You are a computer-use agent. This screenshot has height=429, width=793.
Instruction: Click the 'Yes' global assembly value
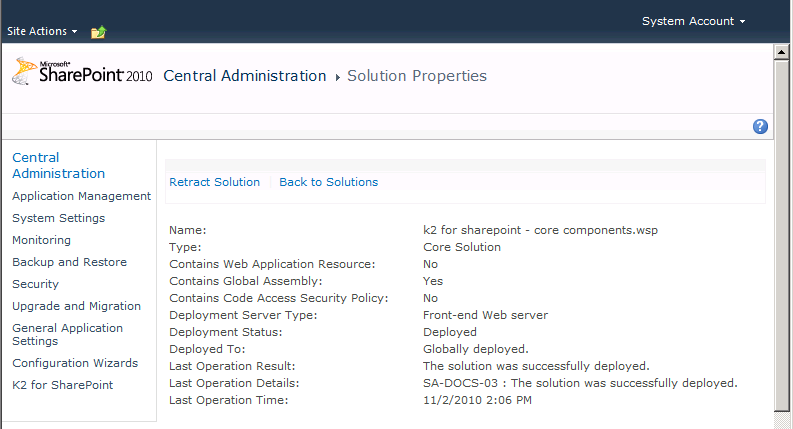tap(433, 281)
